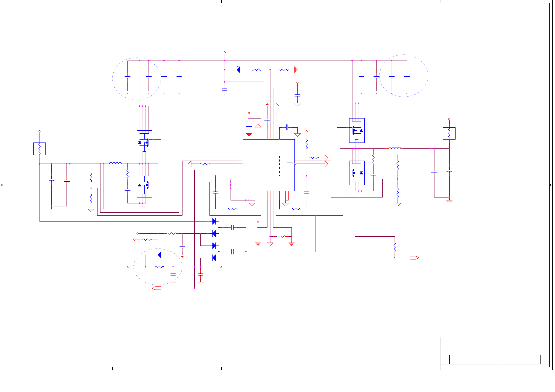Click the chassis ground symbol beside the top resistors
The height and width of the screenshot is (392, 555).
296,70
